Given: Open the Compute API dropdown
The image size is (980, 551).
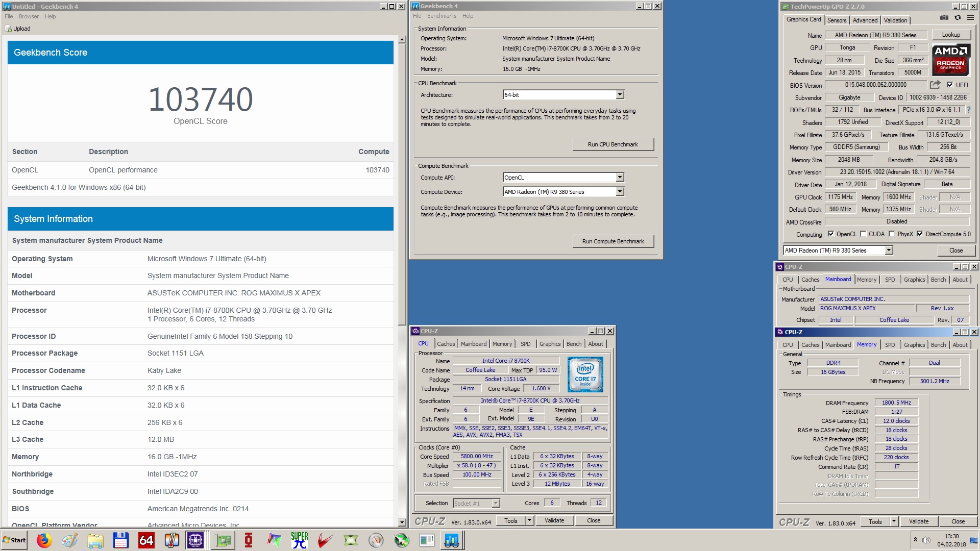Looking at the screenshot, I should [x=620, y=178].
